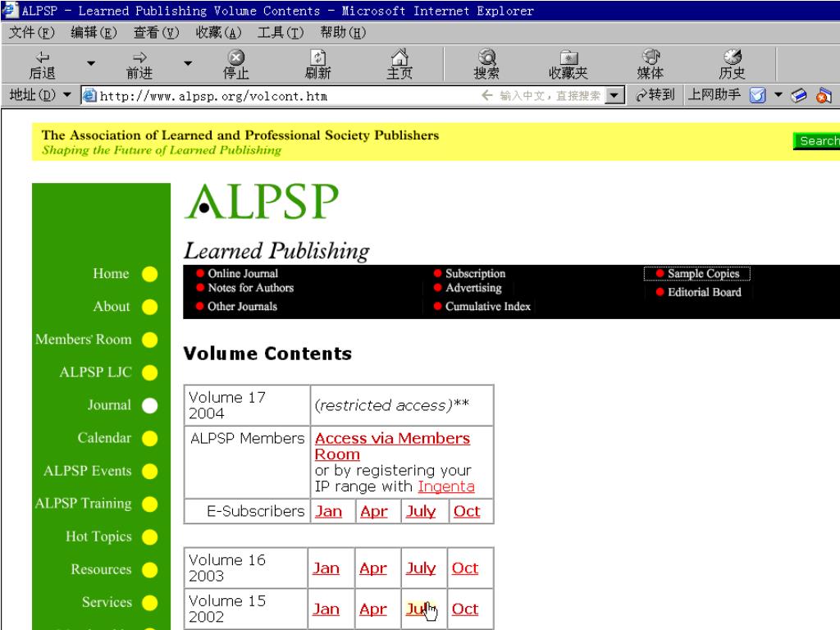The width and height of the screenshot is (840, 630).
Task: Open the Editorial Board link
Action: click(705, 292)
